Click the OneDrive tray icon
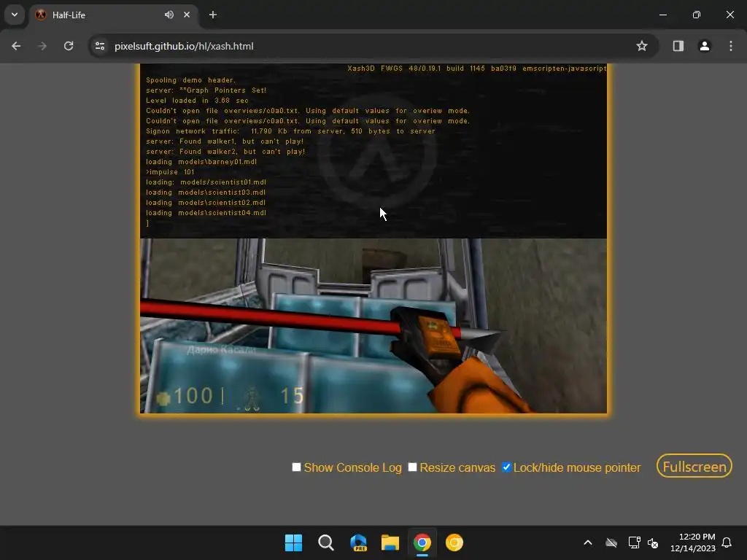 point(611,542)
